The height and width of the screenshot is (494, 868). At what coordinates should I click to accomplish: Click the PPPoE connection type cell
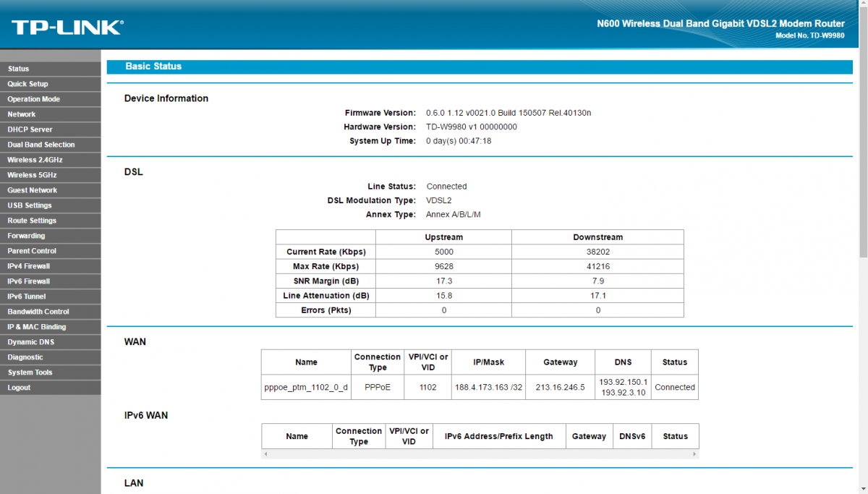point(378,387)
